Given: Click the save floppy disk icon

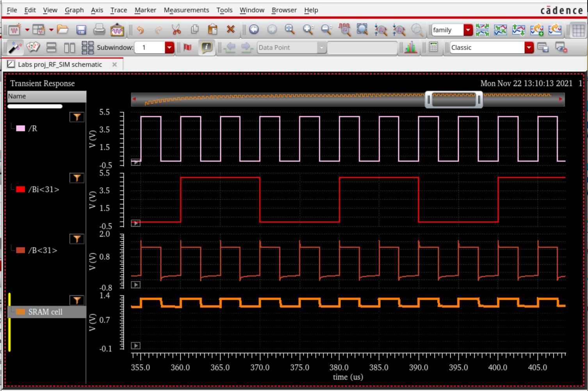Looking at the screenshot, I should (x=81, y=30).
